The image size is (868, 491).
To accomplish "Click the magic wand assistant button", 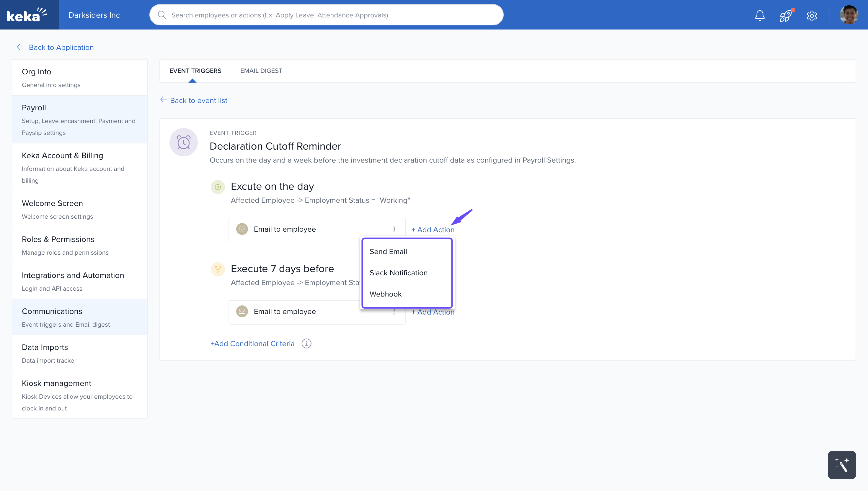I will [x=841, y=465].
